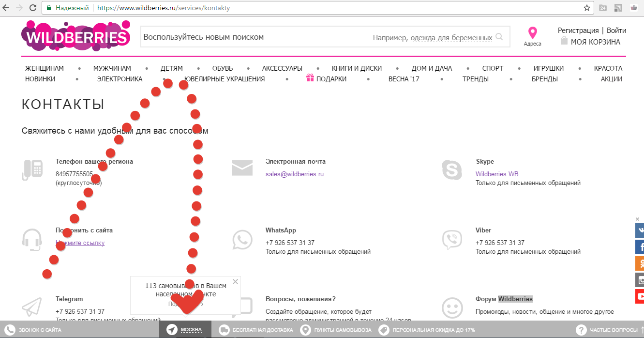Open the Подарки menu item

[327, 79]
